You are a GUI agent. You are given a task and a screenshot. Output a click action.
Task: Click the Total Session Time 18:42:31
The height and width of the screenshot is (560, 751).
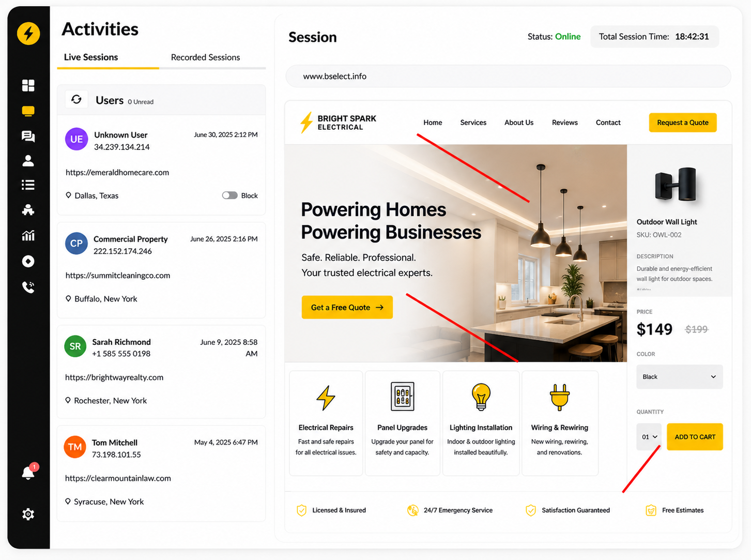pyautogui.click(x=654, y=37)
